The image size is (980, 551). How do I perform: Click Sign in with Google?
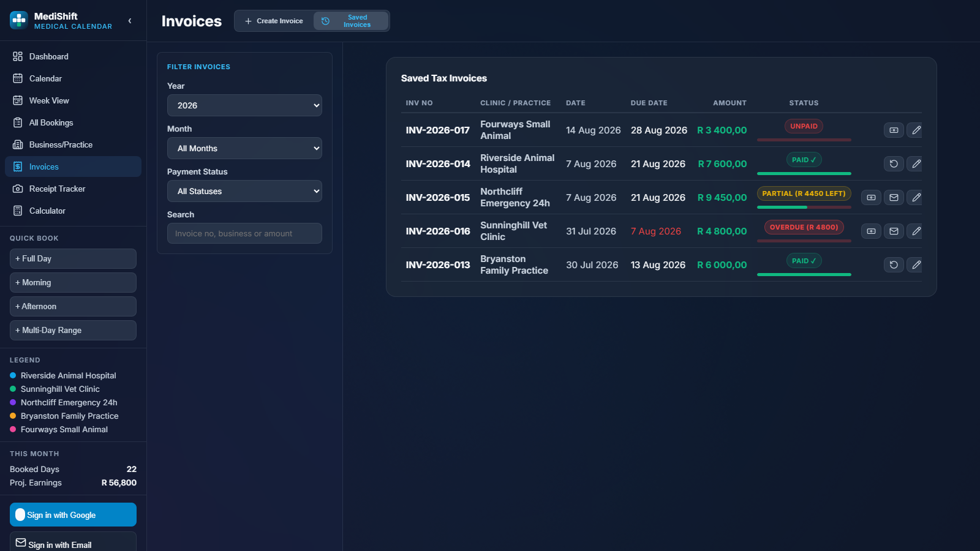pos(73,514)
